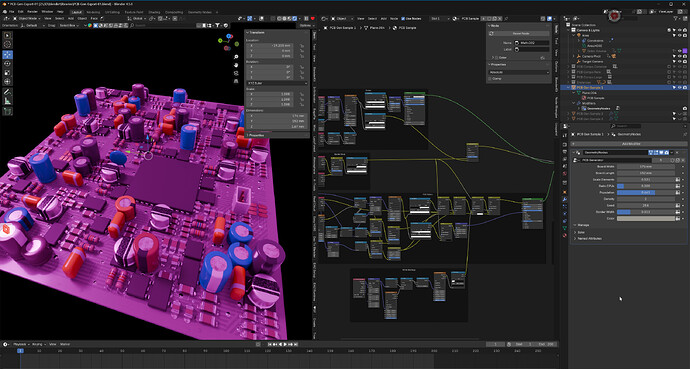Collapse the Transform panel in the sidebar

point(248,33)
